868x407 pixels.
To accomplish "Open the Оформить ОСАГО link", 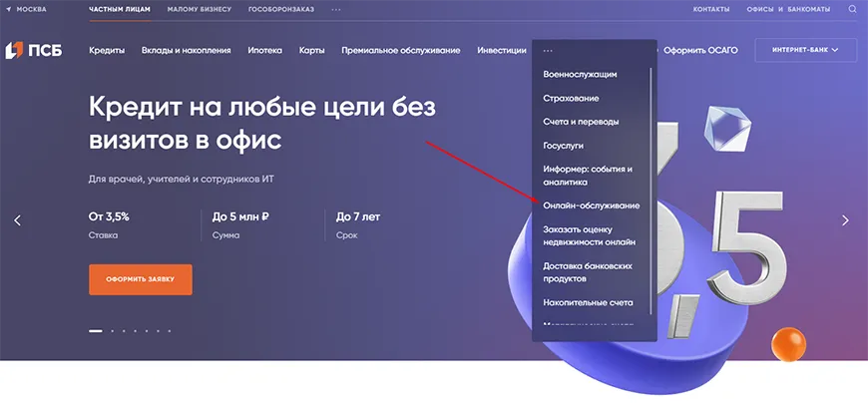I will point(700,50).
